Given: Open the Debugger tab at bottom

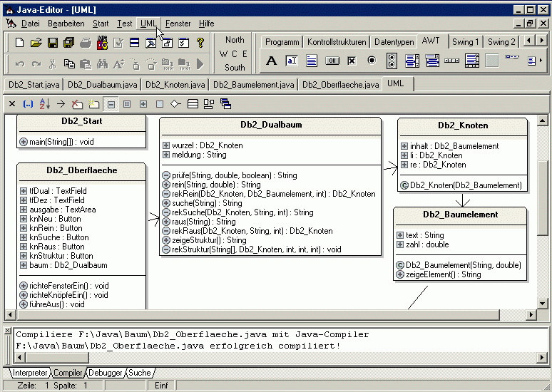Looking at the screenshot, I should pyautogui.click(x=104, y=373).
